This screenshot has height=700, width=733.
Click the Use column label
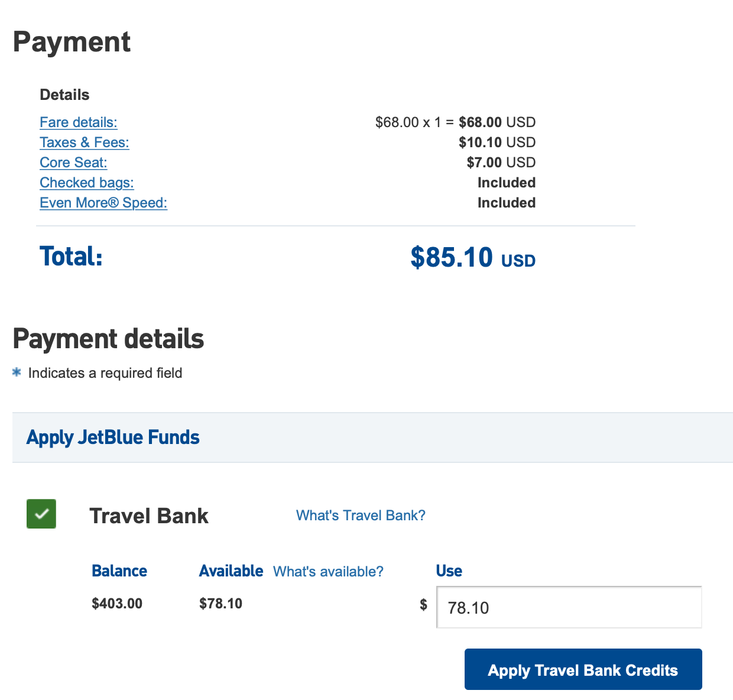click(x=449, y=571)
